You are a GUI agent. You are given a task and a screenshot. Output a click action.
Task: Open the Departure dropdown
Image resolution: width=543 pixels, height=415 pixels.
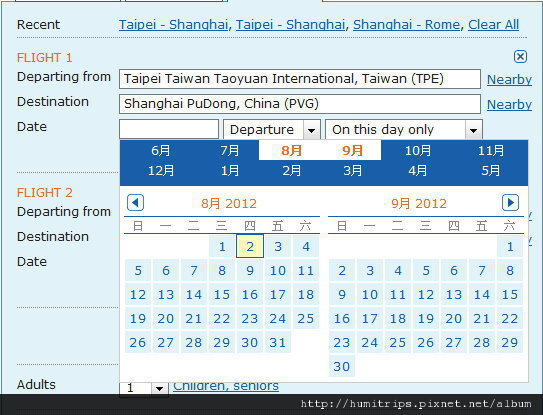click(x=272, y=130)
